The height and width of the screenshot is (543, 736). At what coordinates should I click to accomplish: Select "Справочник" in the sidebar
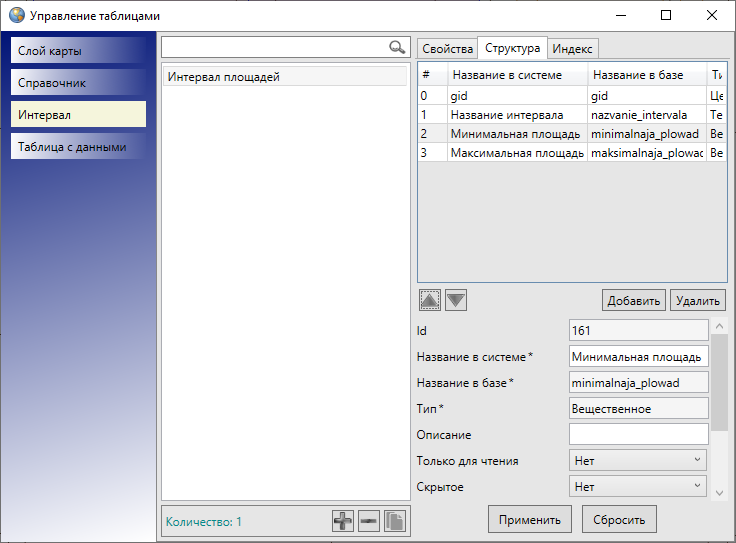(79, 83)
